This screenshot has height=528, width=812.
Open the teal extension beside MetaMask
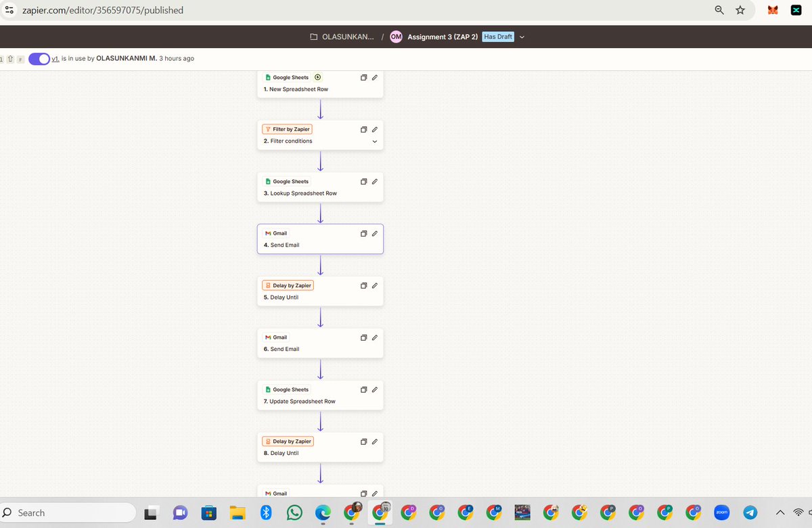coord(796,10)
